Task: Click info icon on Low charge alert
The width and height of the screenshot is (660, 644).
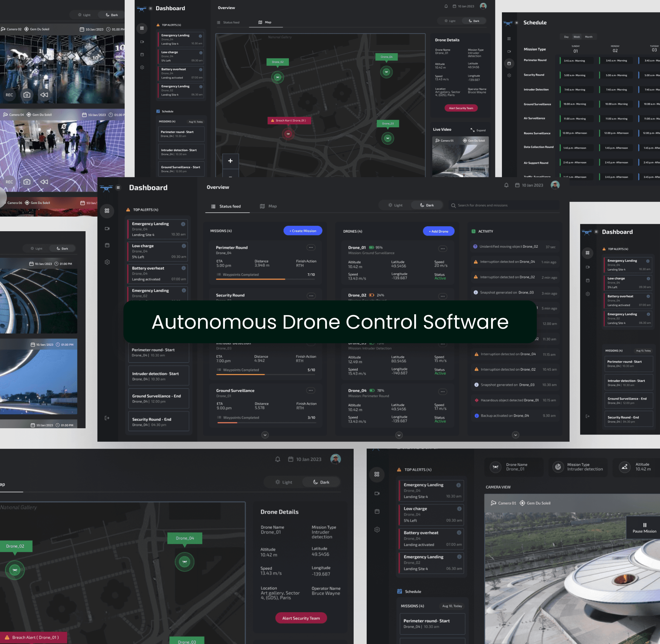Action: click(x=184, y=246)
